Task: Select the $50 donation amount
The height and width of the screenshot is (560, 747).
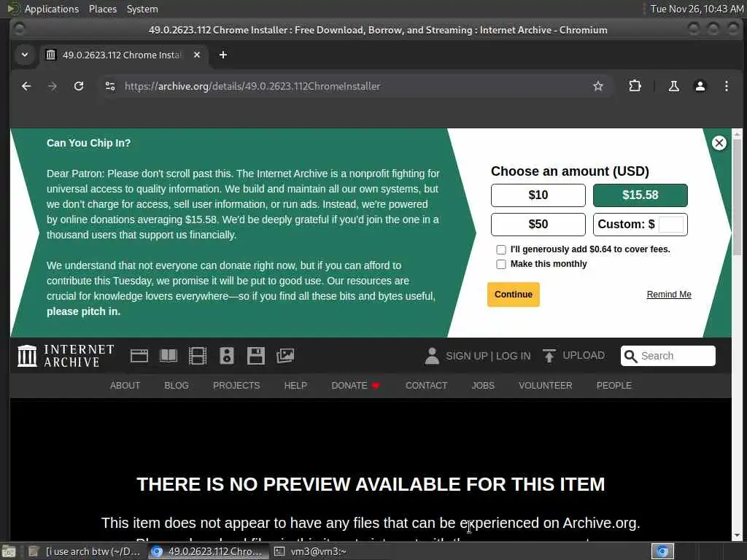Action: (x=538, y=225)
